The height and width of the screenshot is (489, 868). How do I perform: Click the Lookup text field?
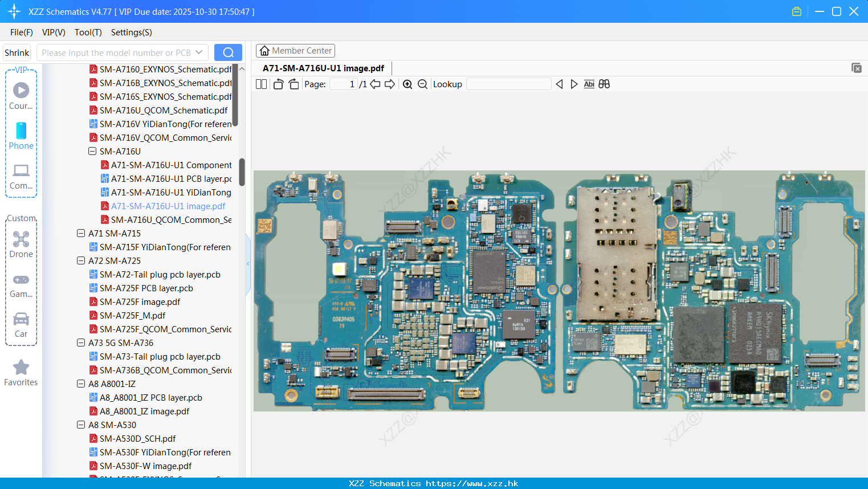click(509, 84)
